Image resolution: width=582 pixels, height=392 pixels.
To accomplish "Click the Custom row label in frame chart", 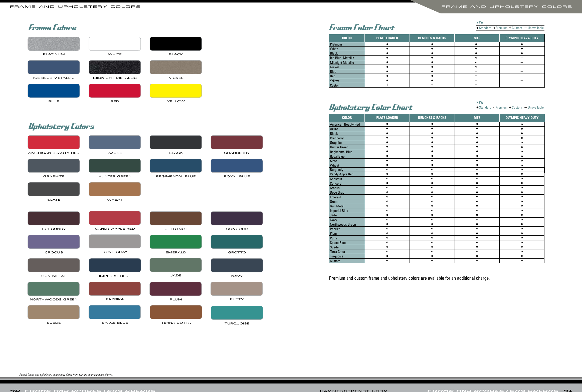I will pos(335,86).
